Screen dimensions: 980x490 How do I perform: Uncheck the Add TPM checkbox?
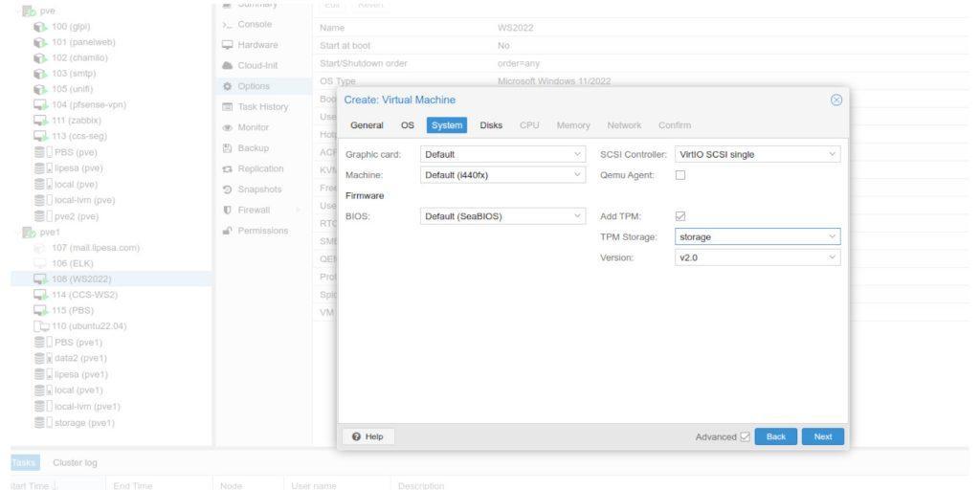[680, 216]
